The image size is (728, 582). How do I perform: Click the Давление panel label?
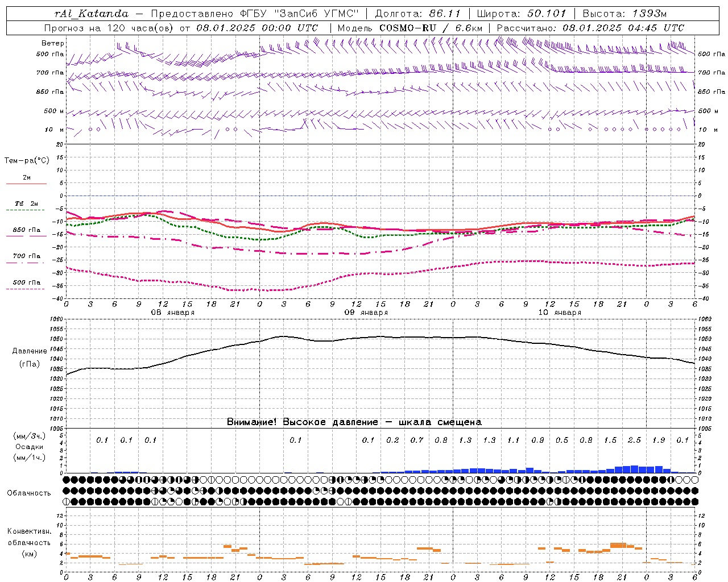tap(30, 351)
